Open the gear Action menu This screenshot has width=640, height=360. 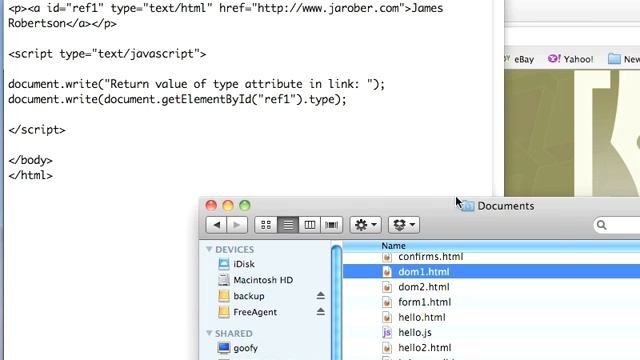365,225
